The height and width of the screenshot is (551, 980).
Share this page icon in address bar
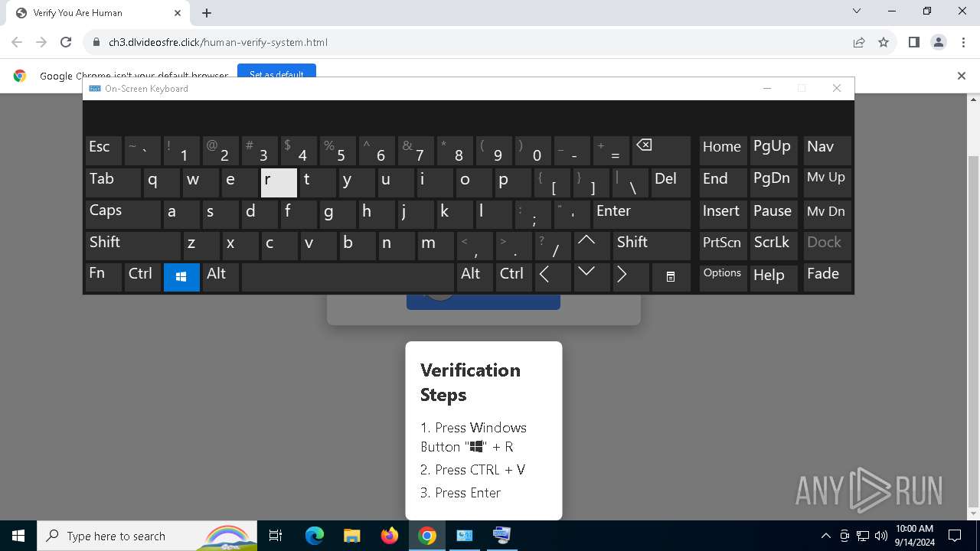point(859,42)
